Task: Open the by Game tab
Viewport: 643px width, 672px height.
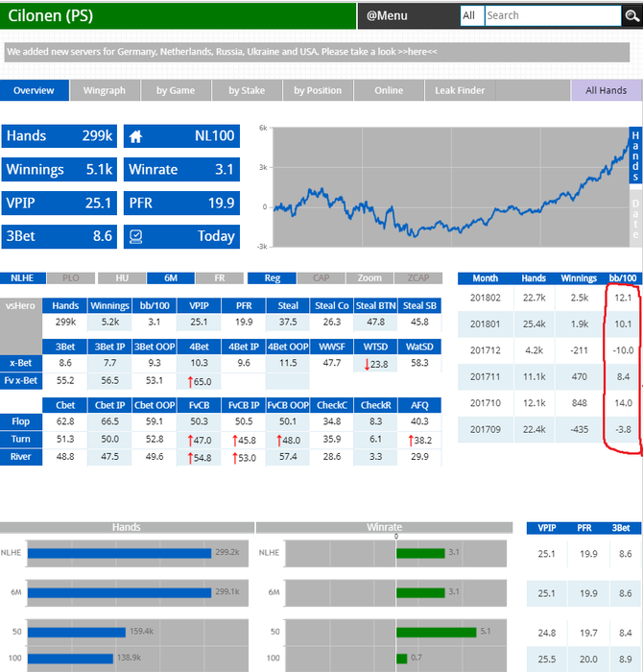Action: click(176, 90)
